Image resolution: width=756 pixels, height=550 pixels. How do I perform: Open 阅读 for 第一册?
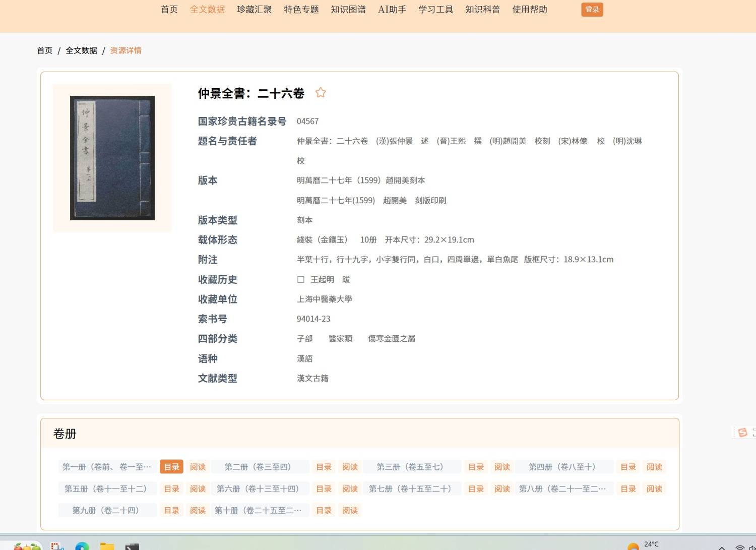click(198, 466)
